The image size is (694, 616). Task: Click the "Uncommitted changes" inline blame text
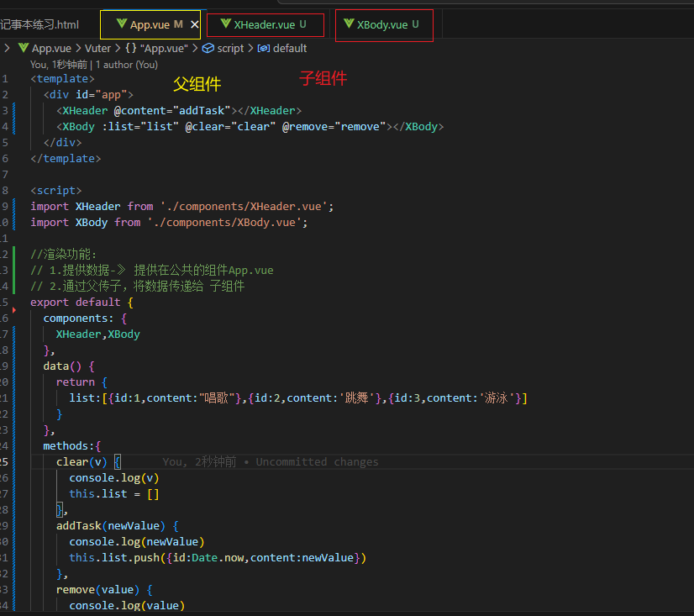pyautogui.click(x=317, y=462)
